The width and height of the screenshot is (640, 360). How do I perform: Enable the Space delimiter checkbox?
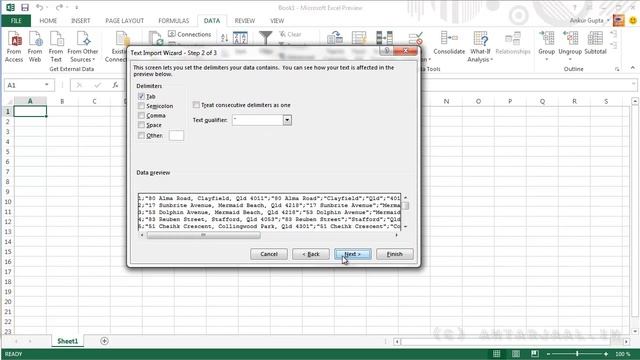tap(141, 125)
